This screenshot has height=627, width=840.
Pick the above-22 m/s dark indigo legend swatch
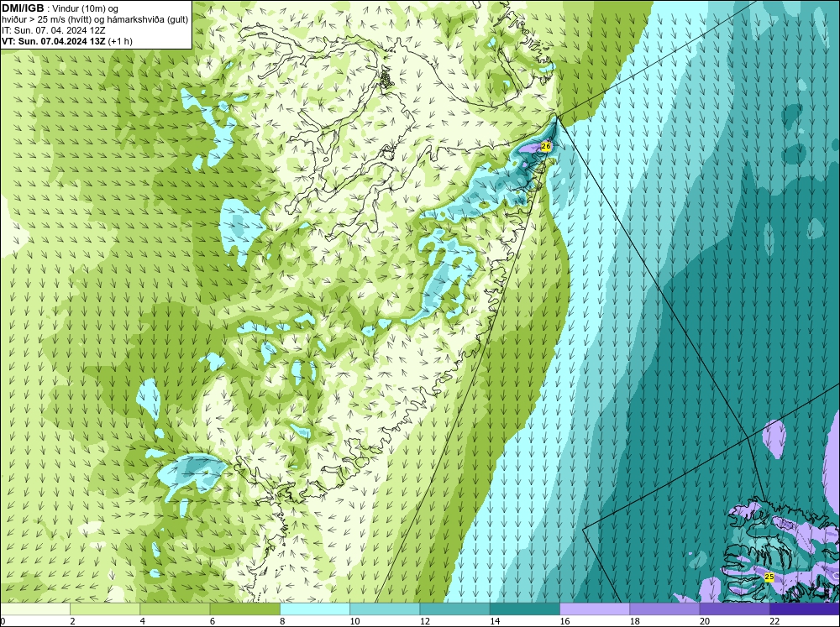tap(805, 609)
